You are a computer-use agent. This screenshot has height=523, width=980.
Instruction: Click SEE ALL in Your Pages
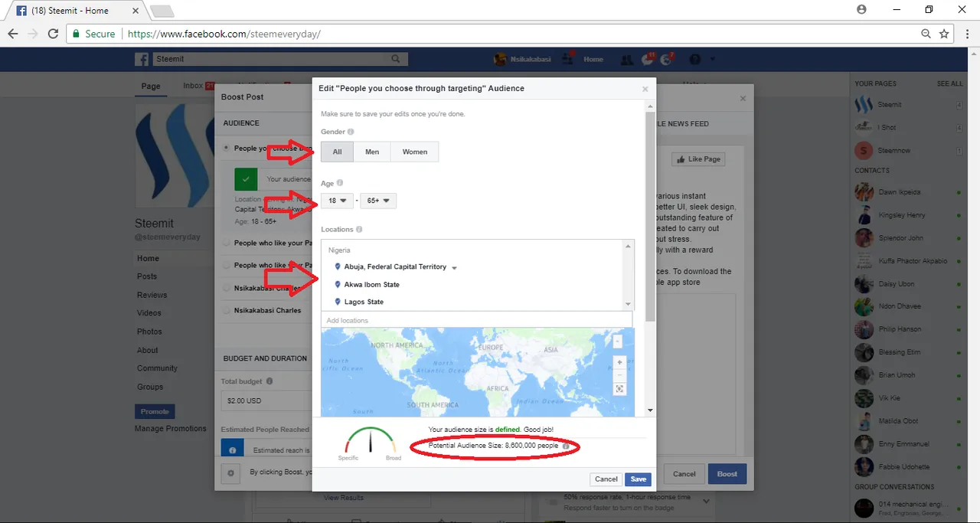pyautogui.click(x=950, y=83)
